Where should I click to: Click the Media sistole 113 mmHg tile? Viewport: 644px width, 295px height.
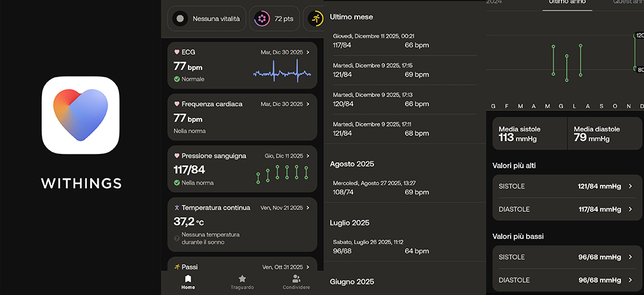[x=529, y=133]
